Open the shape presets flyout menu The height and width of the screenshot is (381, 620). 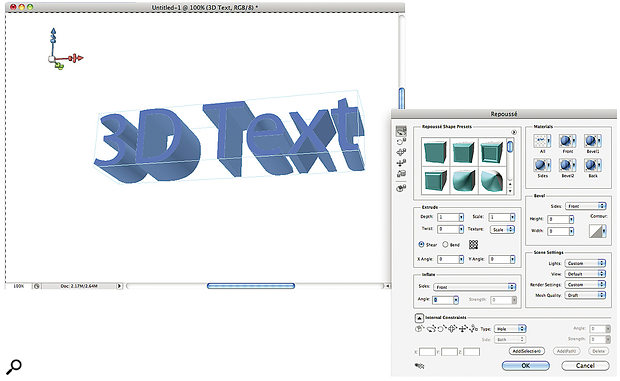[514, 132]
